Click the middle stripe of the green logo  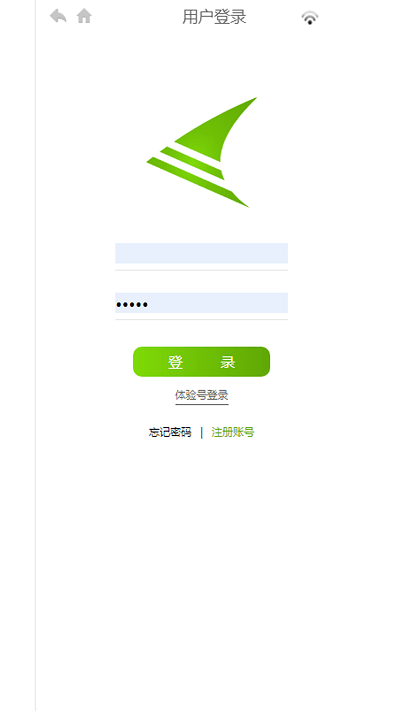pyautogui.click(x=193, y=163)
